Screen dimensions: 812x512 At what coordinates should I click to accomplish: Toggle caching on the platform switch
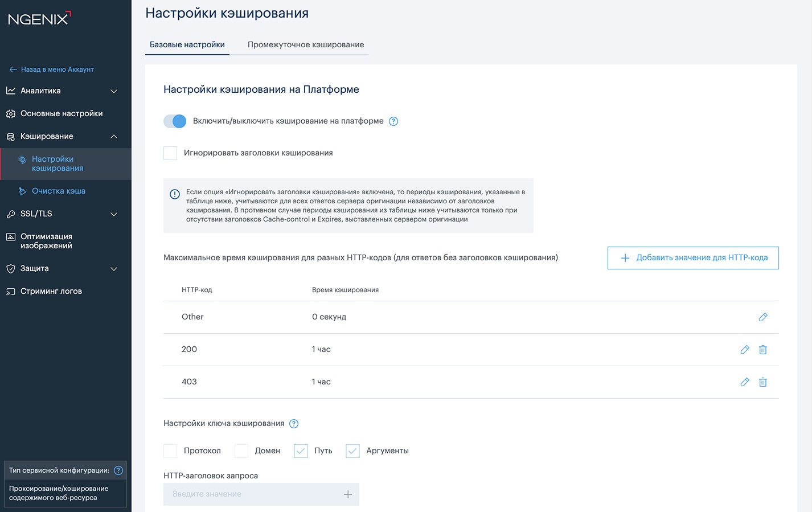175,121
